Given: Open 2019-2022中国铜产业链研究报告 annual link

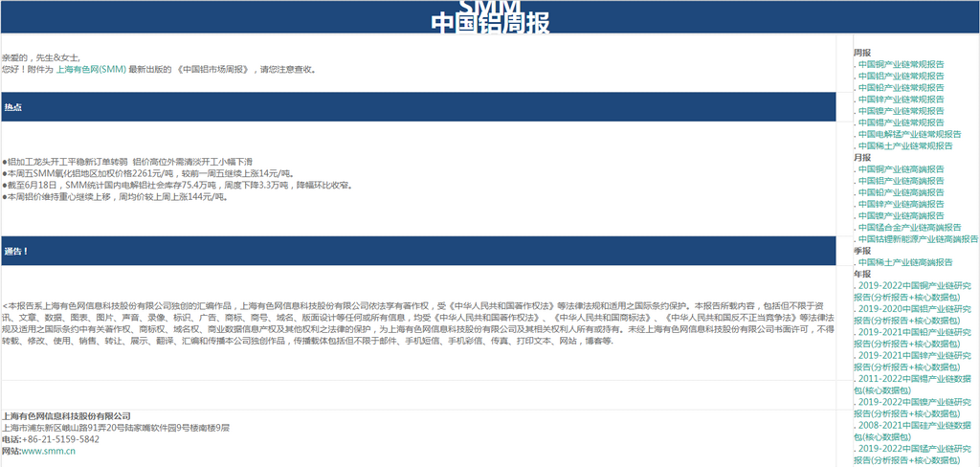Looking at the screenshot, I should pos(912,291).
